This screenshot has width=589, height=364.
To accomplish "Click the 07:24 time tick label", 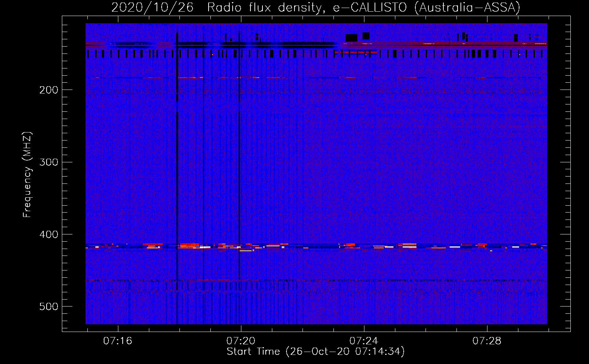I will (x=364, y=341).
